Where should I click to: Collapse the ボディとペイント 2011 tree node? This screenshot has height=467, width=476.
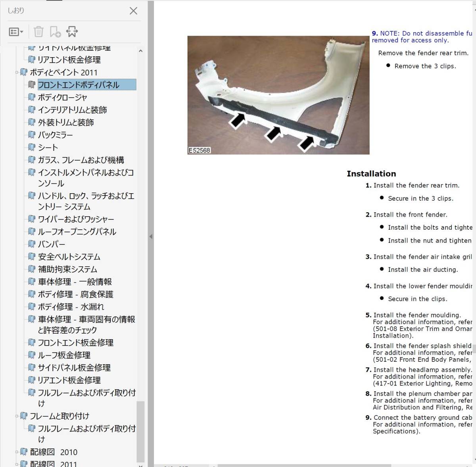coord(17,72)
